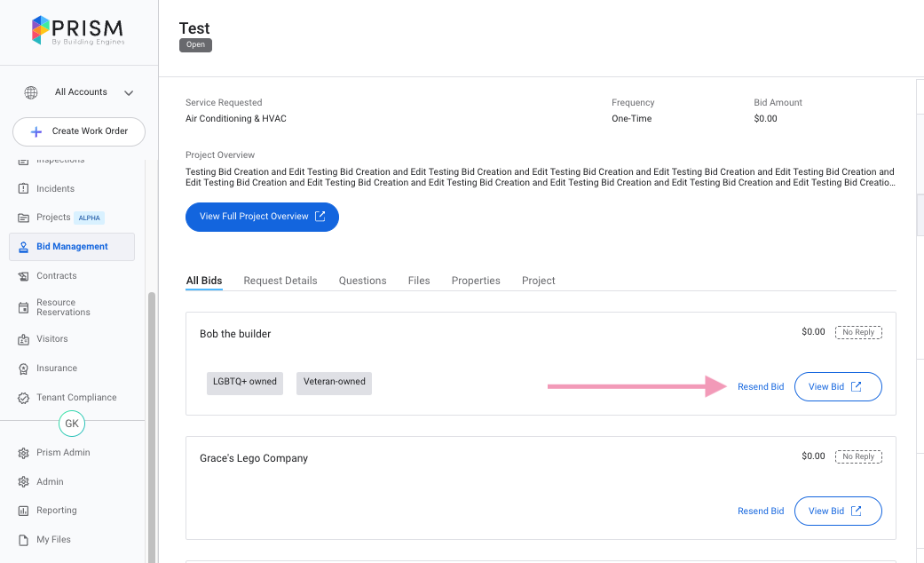Open Visitors in the sidebar

[x=52, y=339]
